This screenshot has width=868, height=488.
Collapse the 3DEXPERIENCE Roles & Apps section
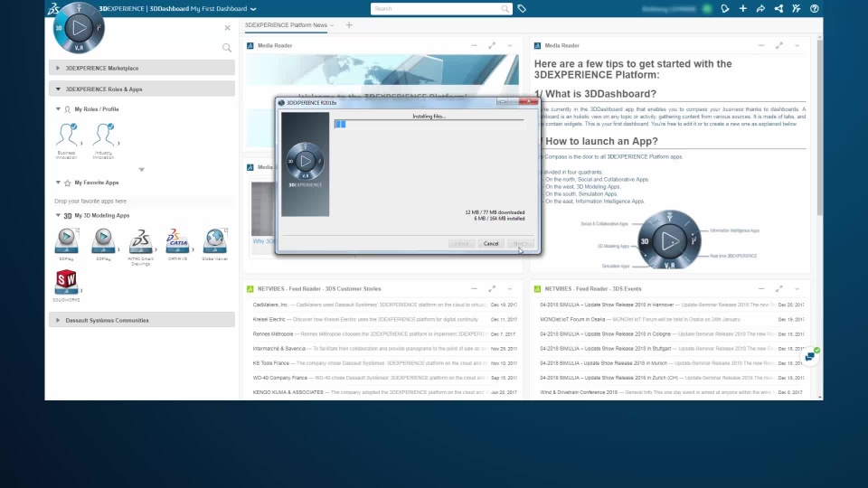pyautogui.click(x=142, y=89)
